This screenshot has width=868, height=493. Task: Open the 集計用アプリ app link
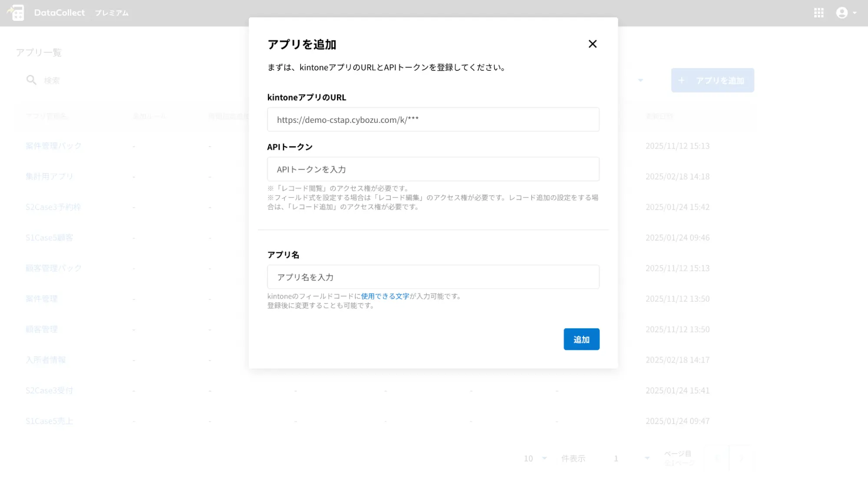pos(49,176)
